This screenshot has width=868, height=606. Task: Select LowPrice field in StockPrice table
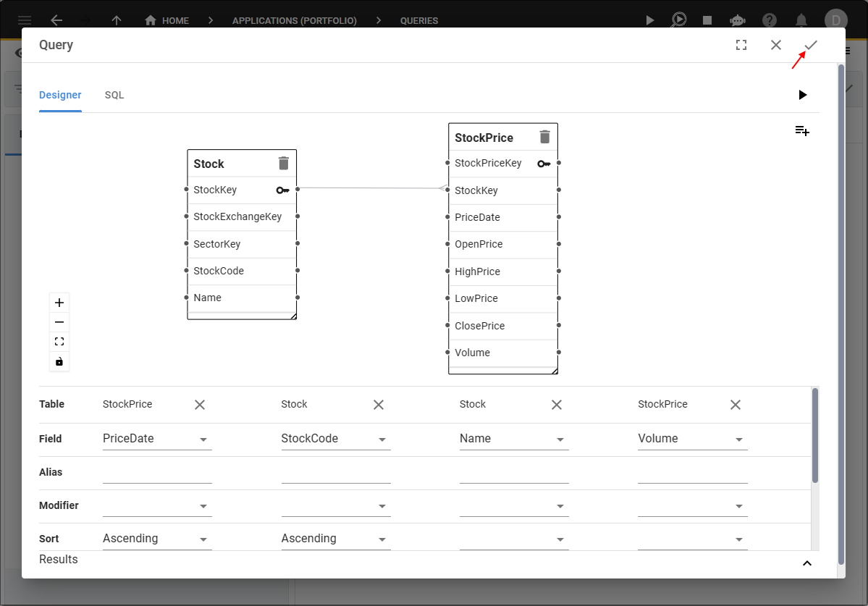[503, 299]
